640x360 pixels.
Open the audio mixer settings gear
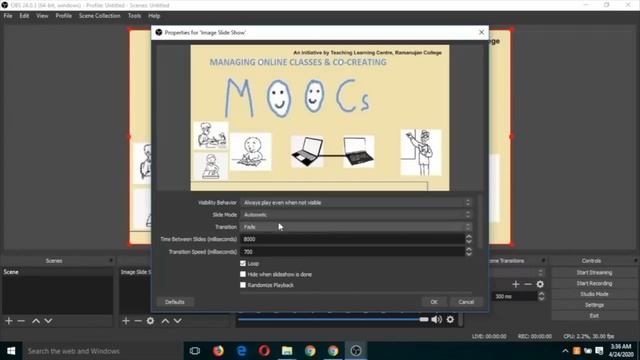tap(450, 320)
